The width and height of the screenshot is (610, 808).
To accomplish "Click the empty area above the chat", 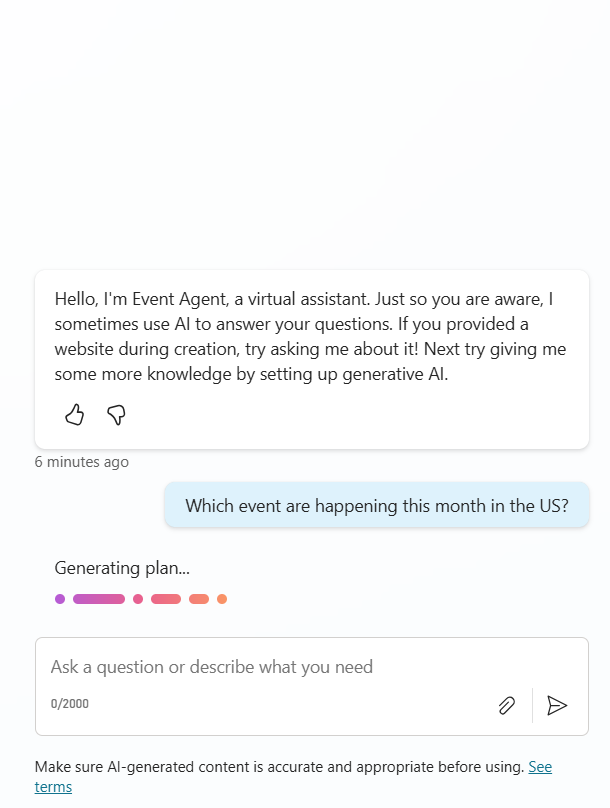I will tap(305, 130).
